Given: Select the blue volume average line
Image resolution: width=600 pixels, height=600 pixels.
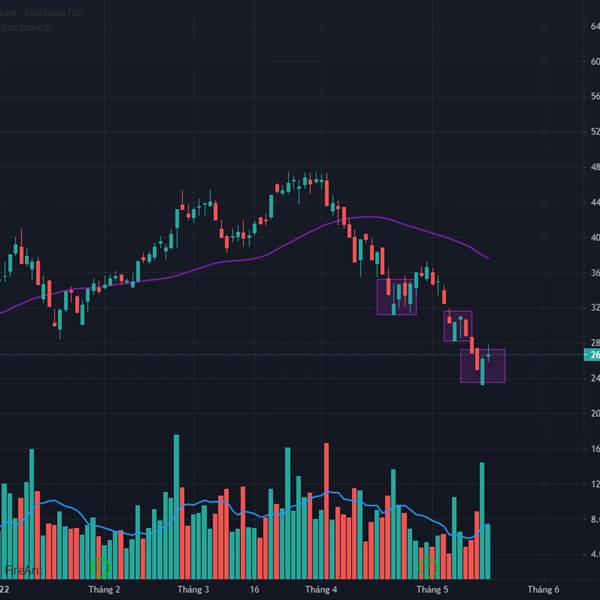Looking at the screenshot, I should [245, 514].
